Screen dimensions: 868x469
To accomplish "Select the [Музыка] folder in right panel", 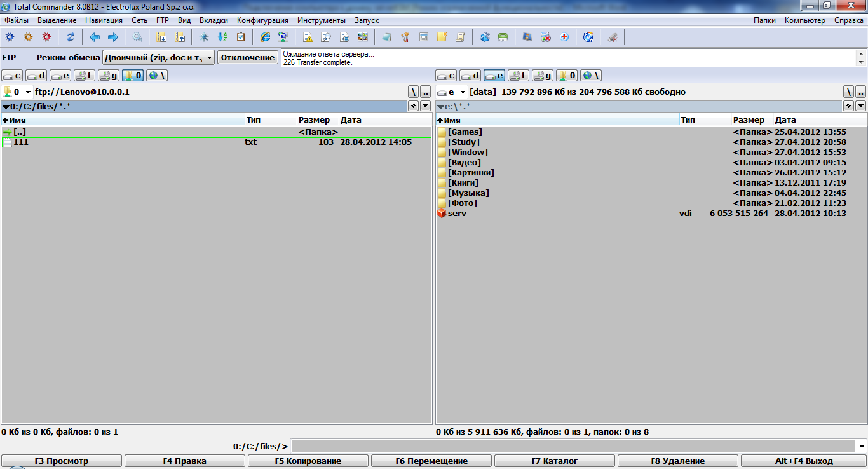I will click(x=651, y=193).
